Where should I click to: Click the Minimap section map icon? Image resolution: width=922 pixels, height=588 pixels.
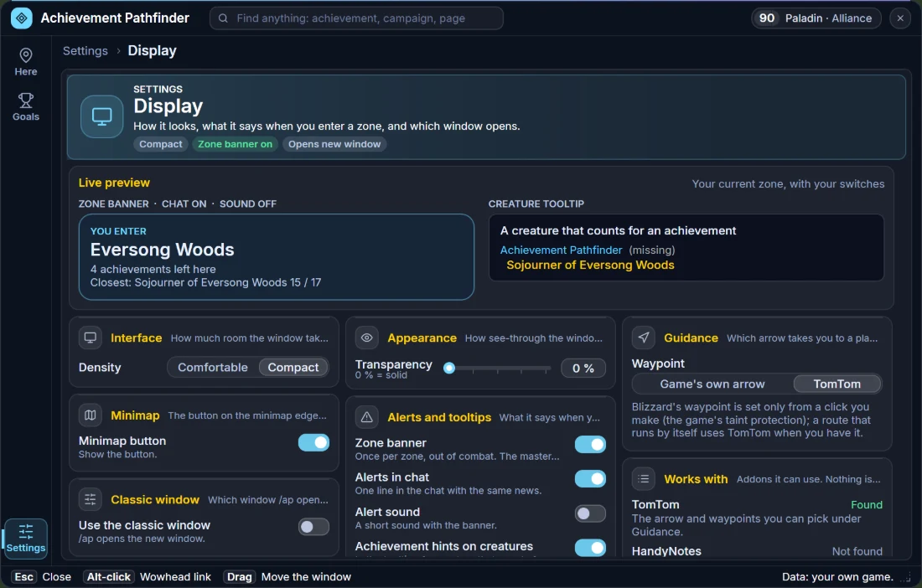90,415
